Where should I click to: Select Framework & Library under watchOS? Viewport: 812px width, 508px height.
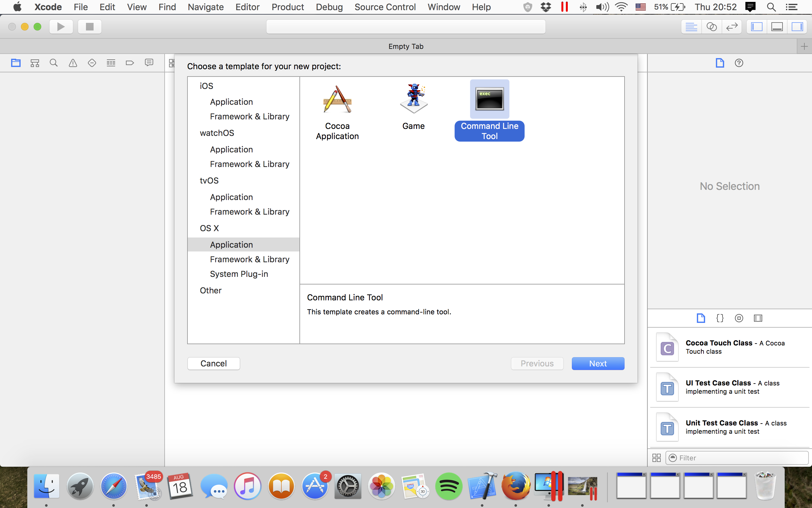coord(250,164)
